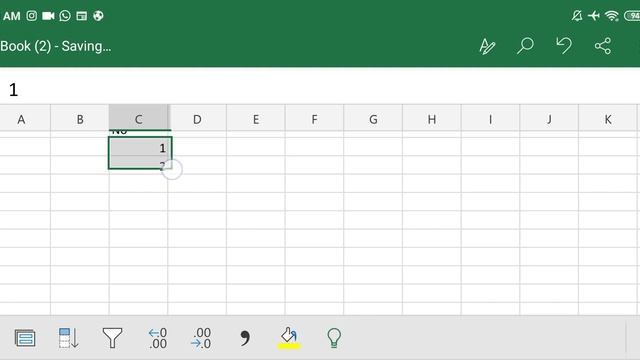Select column I header

[x=490, y=119]
